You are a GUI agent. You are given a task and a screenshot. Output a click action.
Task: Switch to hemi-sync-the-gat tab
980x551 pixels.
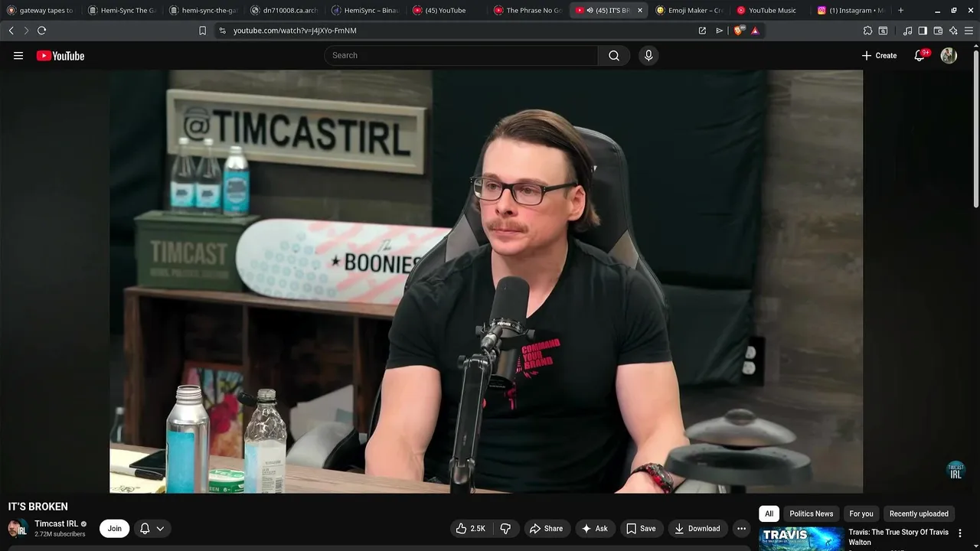pyautogui.click(x=204, y=11)
